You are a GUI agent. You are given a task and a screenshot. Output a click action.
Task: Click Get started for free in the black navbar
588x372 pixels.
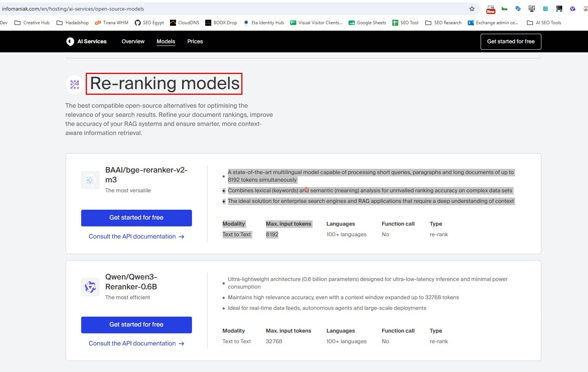click(x=511, y=42)
